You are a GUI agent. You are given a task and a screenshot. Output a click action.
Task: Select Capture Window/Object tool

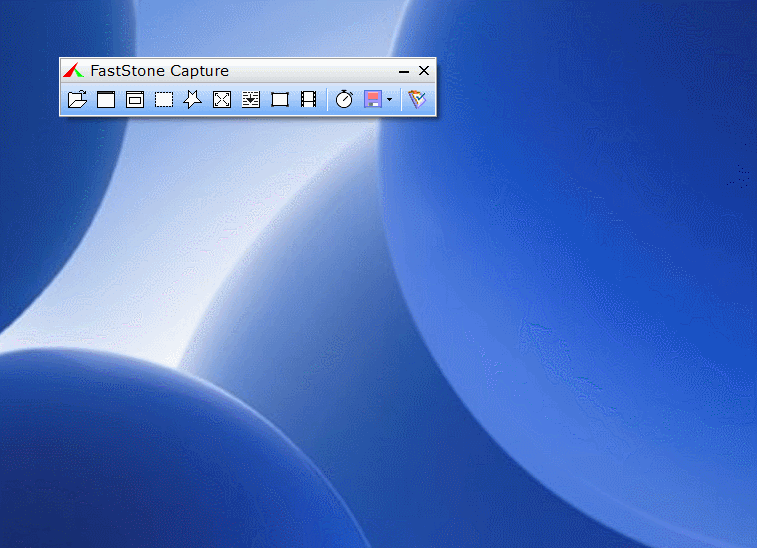point(135,99)
